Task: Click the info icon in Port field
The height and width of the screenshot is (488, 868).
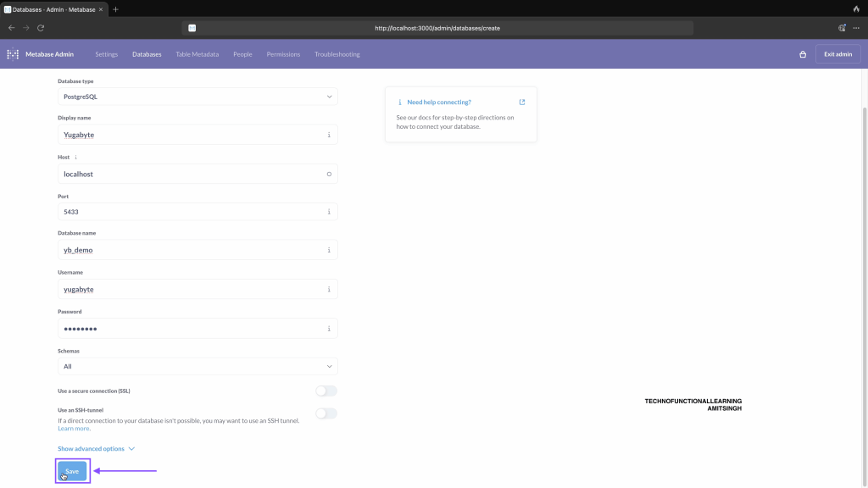Action: click(329, 212)
